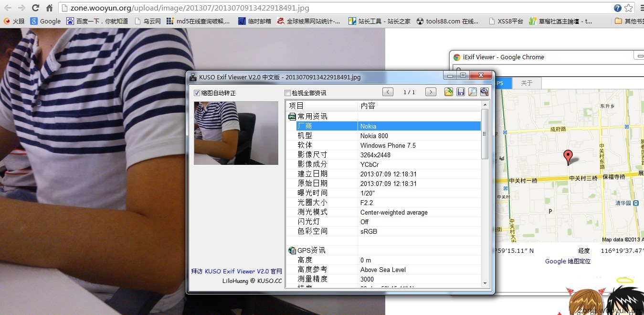Click the browser address bar URL
The width and height of the screenshot is (644, 315).
[191, 8]
